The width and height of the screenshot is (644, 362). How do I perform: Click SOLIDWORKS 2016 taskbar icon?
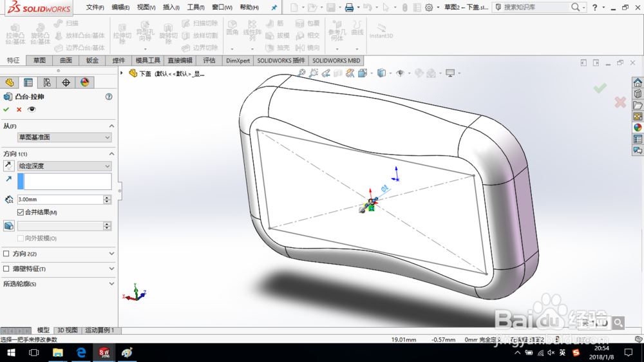(x=104, y=352)
